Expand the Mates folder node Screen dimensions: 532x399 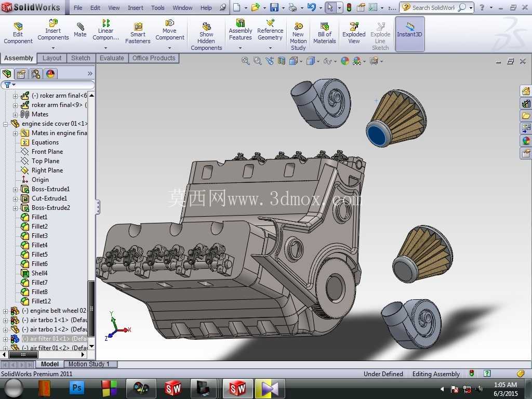(x=15, y=115)
